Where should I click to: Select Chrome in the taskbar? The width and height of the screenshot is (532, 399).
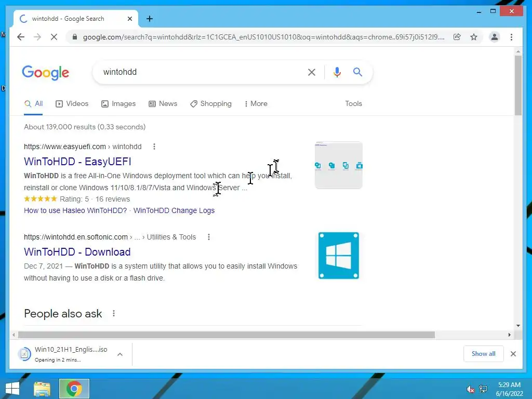74,389
